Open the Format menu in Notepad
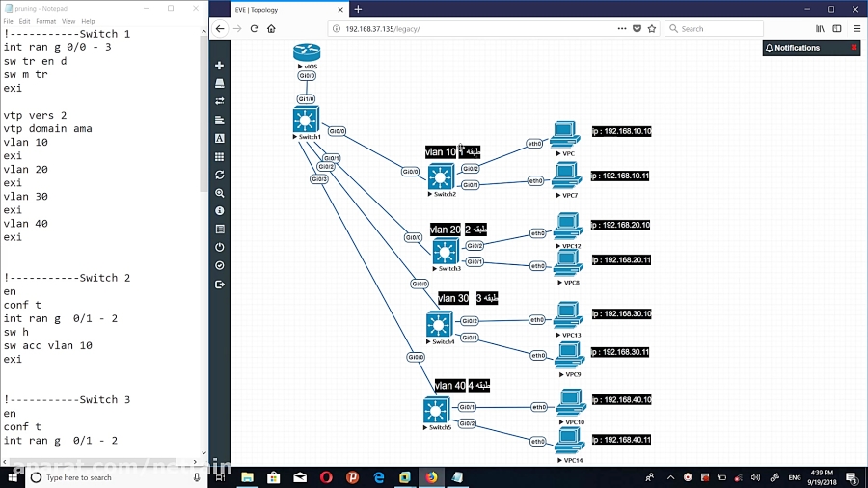Image resolution: width=868 pixels, height=488 pixels. coord(45,21)
